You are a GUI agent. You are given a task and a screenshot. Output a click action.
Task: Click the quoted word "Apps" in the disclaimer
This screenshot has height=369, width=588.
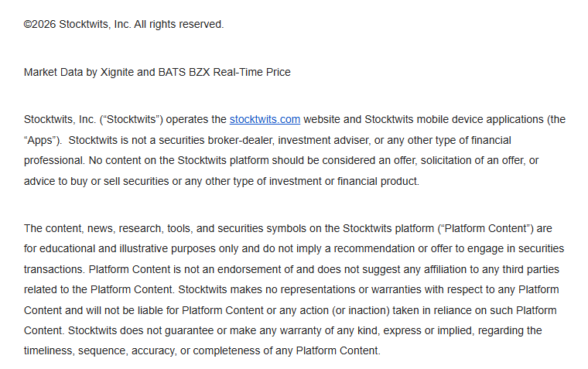[40, 140]
